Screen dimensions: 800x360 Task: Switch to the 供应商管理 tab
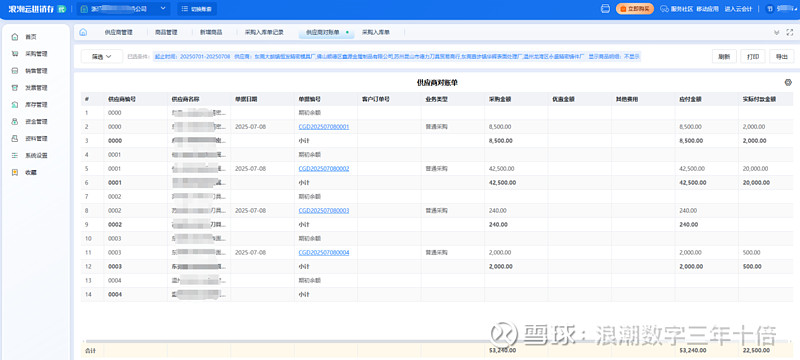click(x=118, y=32)
